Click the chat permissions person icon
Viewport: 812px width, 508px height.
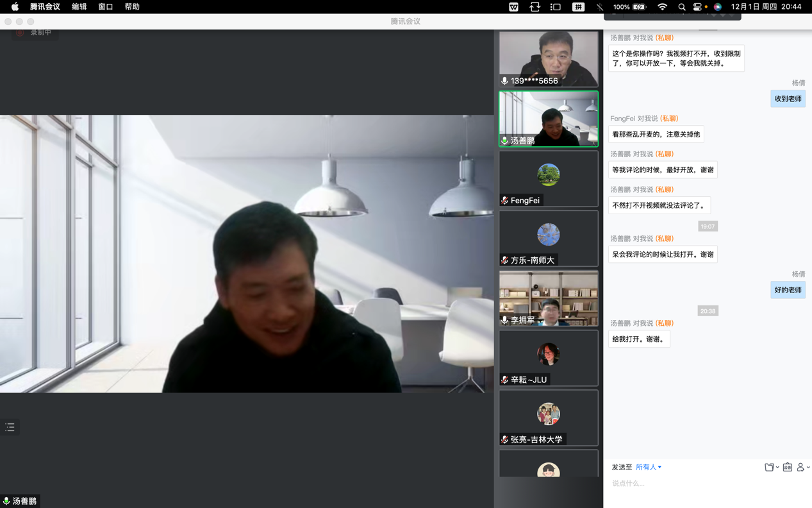click(800, 468)
